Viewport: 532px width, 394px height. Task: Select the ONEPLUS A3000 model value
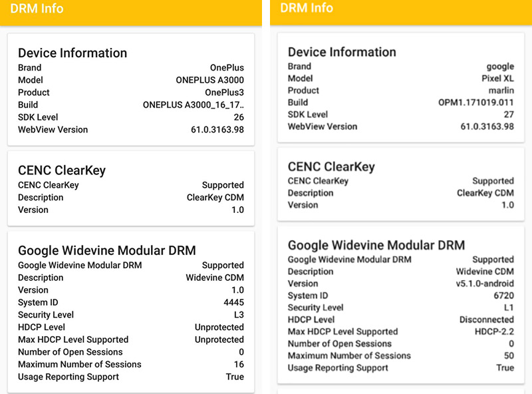click(x=209, y=80)
